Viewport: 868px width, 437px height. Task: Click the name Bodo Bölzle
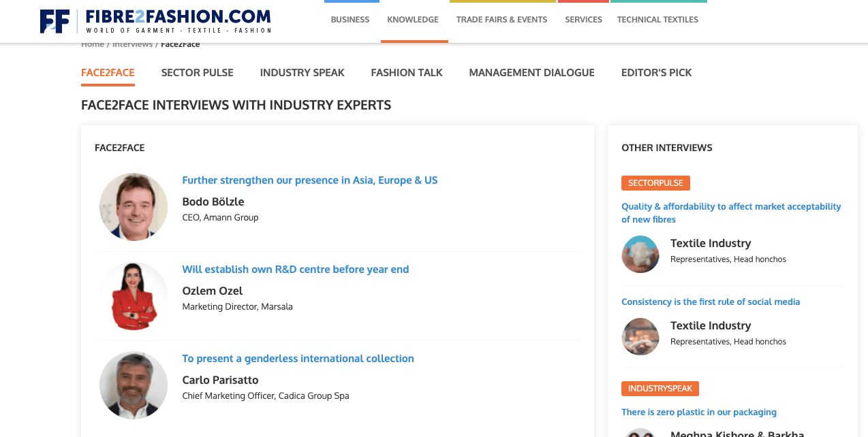pyautogui.click(x=213, y=201)
